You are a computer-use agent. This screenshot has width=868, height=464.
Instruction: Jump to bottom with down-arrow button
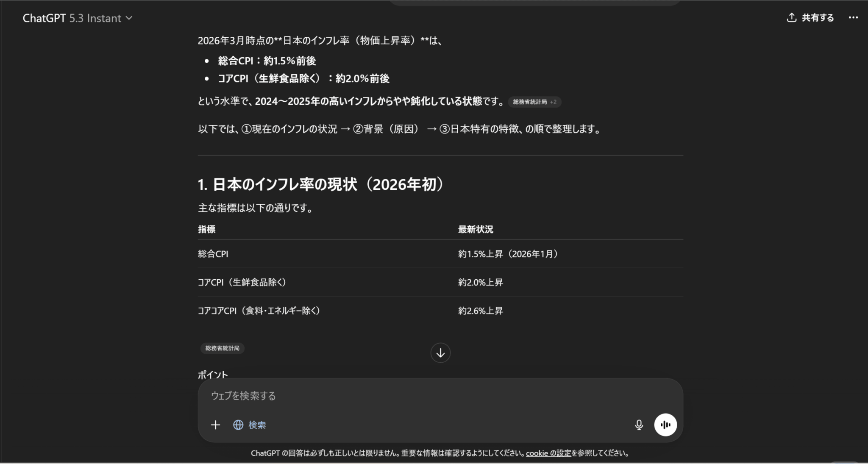[440, 353]
